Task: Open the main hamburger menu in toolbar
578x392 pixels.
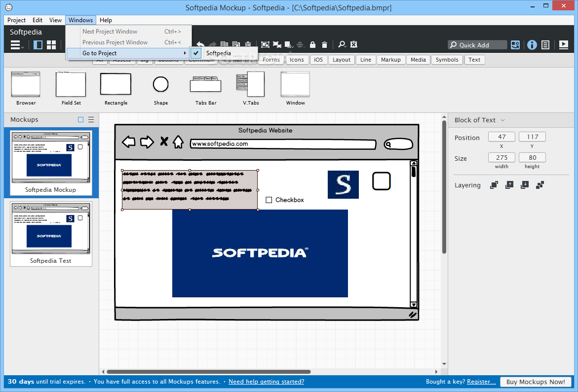Action: 17,45
